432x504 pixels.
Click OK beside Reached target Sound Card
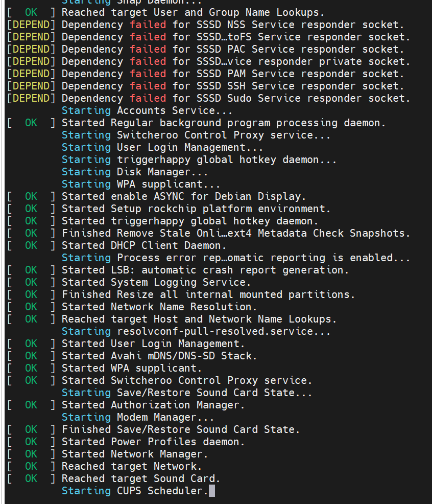pos(31,478)
